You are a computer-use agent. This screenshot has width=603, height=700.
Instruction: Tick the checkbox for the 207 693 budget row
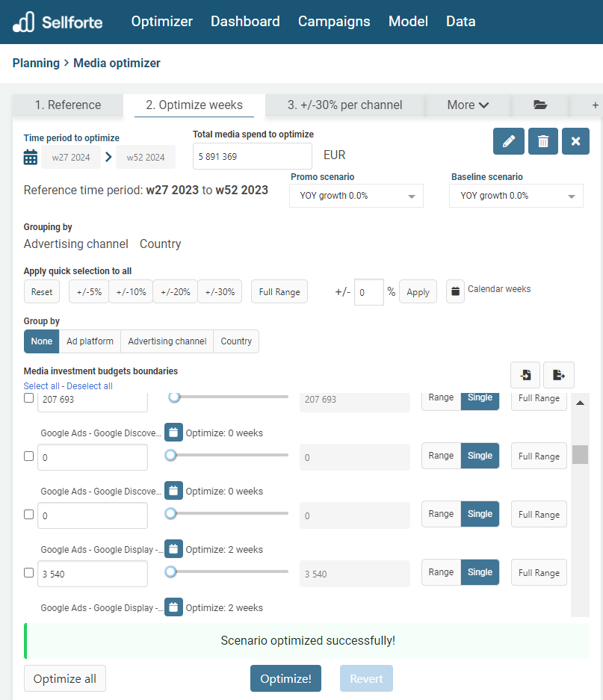(29, 398)
